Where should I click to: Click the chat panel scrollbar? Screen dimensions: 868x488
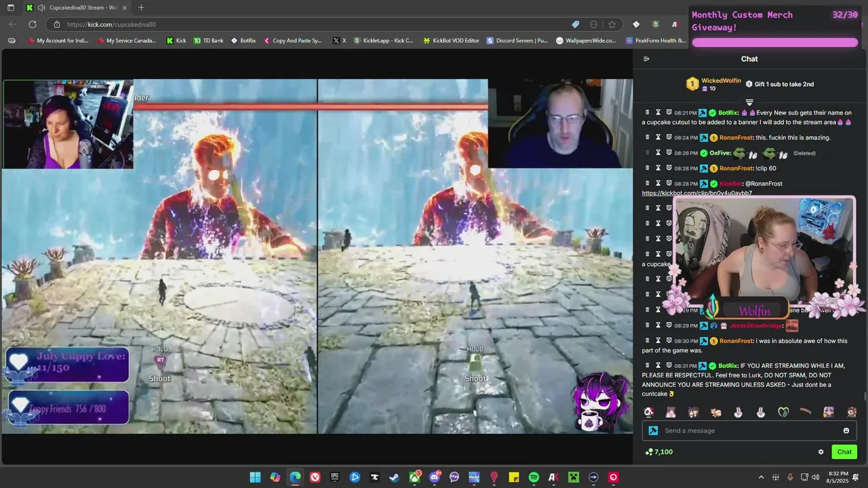(865, 397)
